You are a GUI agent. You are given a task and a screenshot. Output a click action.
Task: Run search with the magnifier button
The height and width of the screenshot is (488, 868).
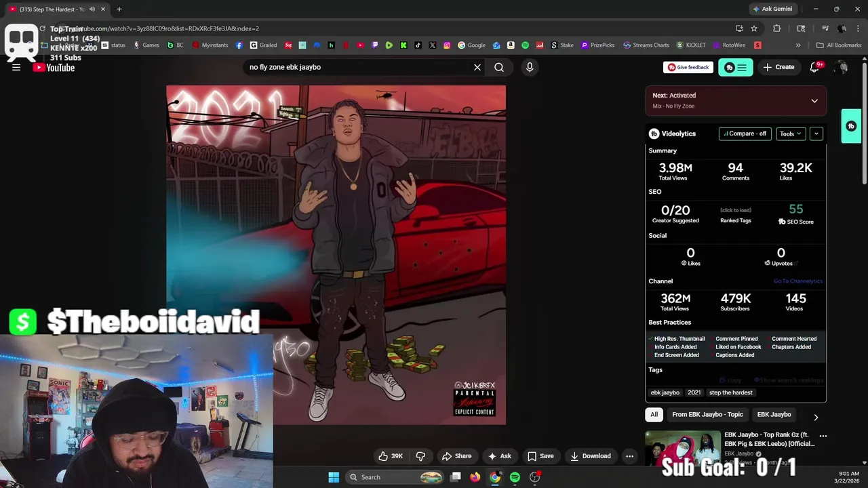point(499,67)
